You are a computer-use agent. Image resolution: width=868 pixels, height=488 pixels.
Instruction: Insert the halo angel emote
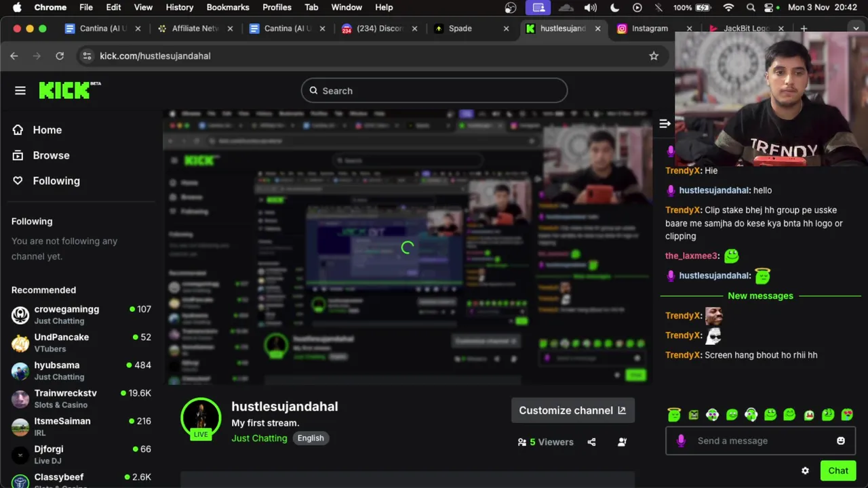tap(673, 415)
